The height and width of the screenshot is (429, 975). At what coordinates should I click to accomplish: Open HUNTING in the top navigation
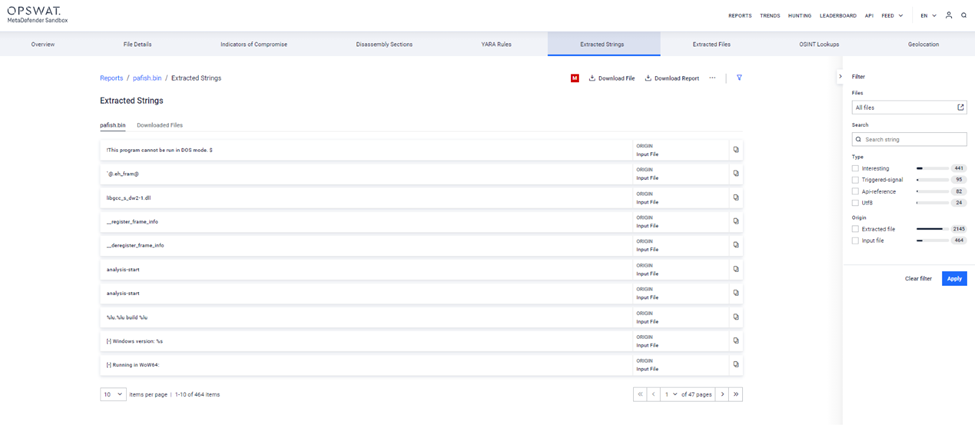(800, 16)
